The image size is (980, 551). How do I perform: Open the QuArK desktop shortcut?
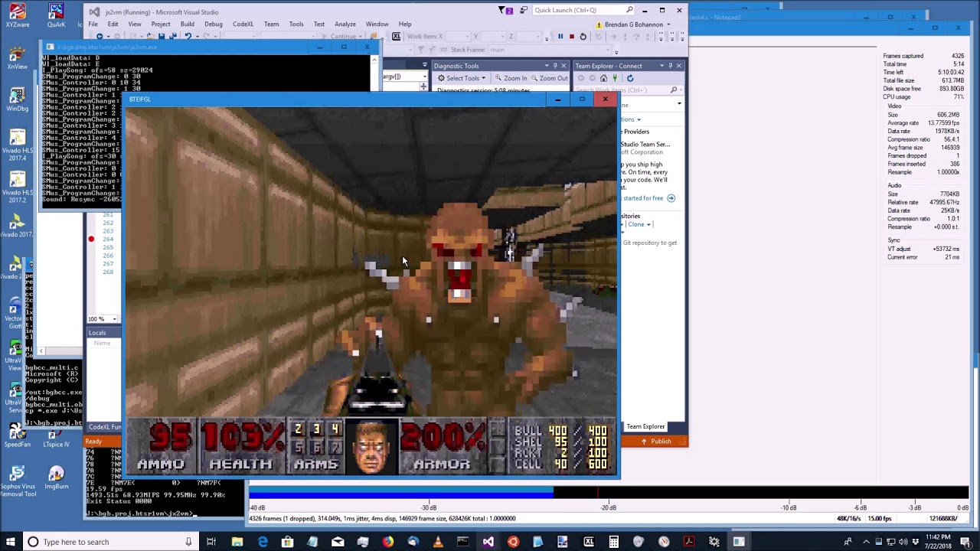click(x=56, y=15)
